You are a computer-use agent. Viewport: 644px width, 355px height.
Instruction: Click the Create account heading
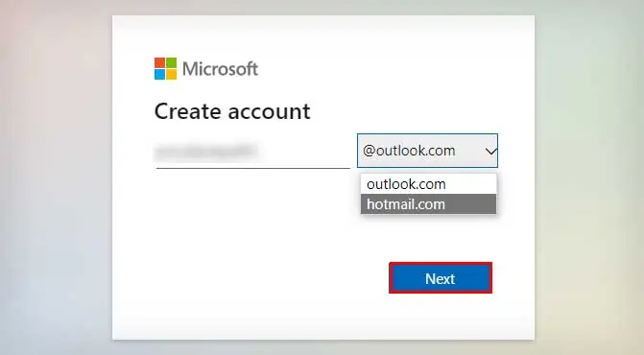coord(232,111)
